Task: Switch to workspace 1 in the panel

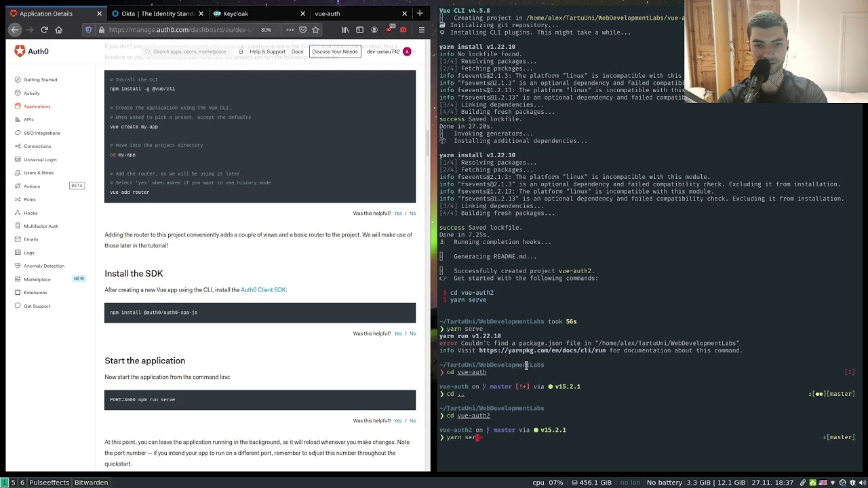Action: (x=3, y=483)
